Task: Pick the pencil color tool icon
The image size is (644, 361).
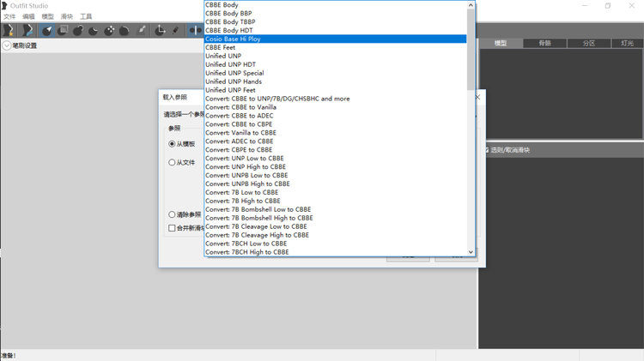Action: (175, 30)
